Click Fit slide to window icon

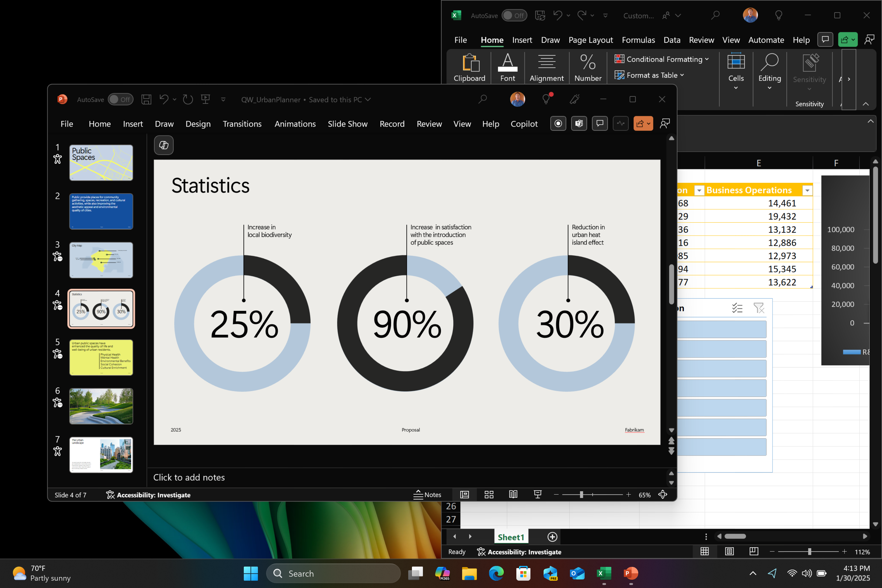(663, 495)
